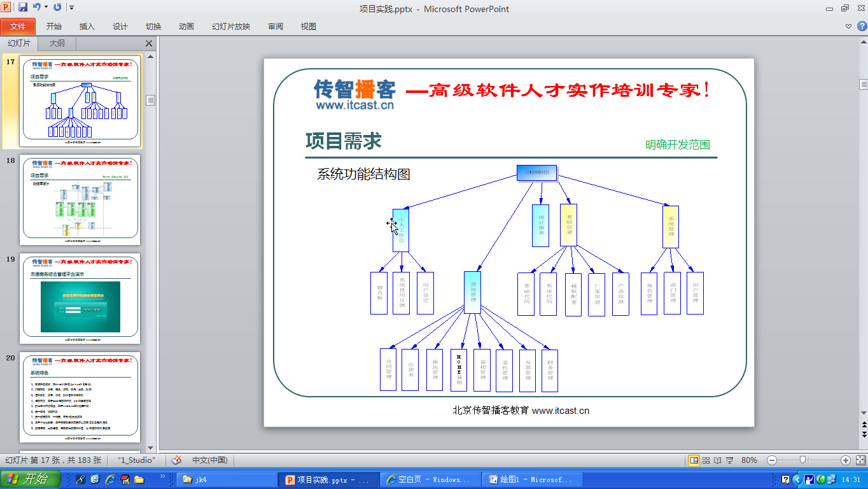This screenshot has height=489, width=868.
Task: Click the 系统功能结构图 heading text
Action: click(363, 174)
